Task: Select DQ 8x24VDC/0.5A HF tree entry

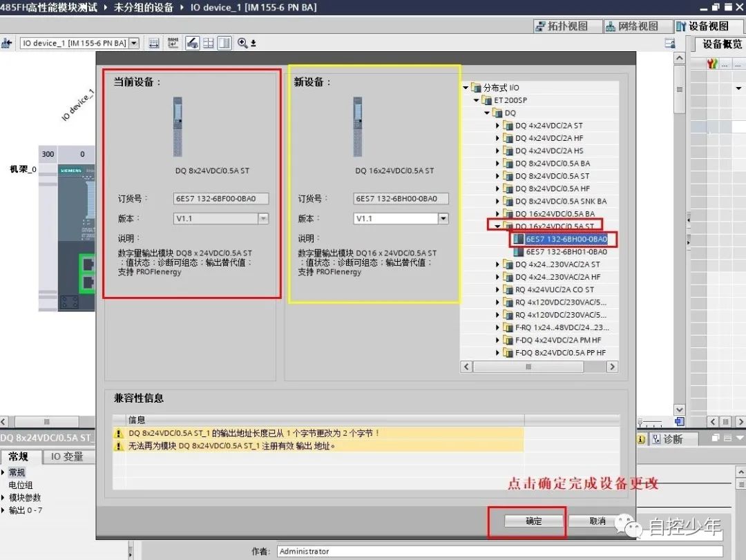Action: click(x=553, y=189)
